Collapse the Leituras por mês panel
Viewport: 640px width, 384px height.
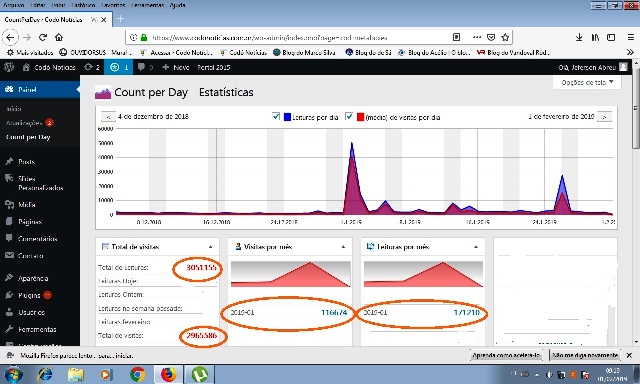tap(476, 247)
